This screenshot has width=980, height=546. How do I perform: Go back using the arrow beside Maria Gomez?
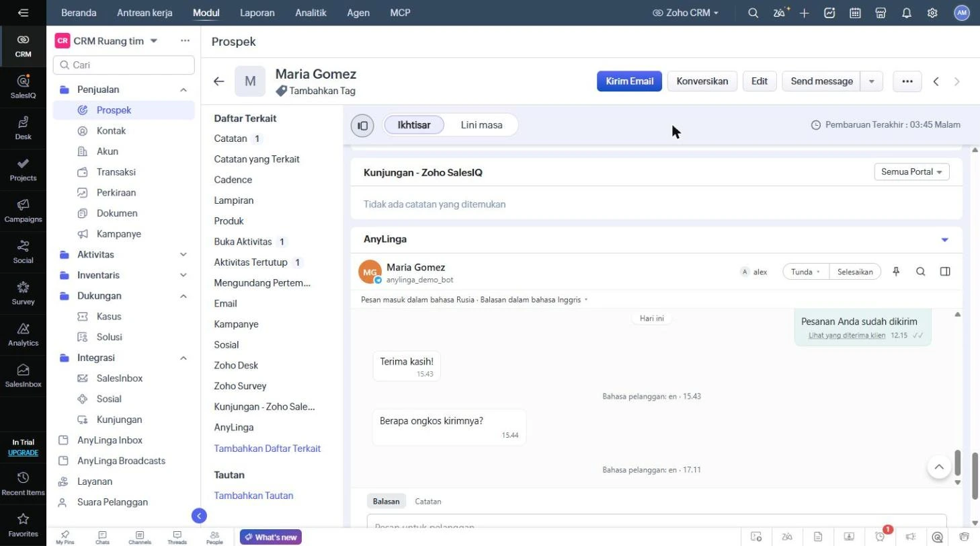click(218, 81)
